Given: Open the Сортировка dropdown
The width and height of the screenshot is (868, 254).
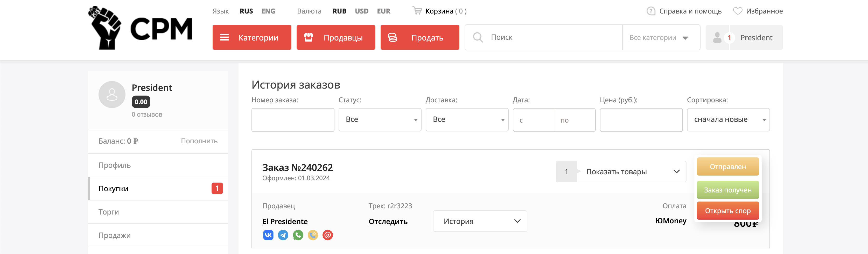Looking at the screenshot, I should pyautogui.click(x=728, y=119).
